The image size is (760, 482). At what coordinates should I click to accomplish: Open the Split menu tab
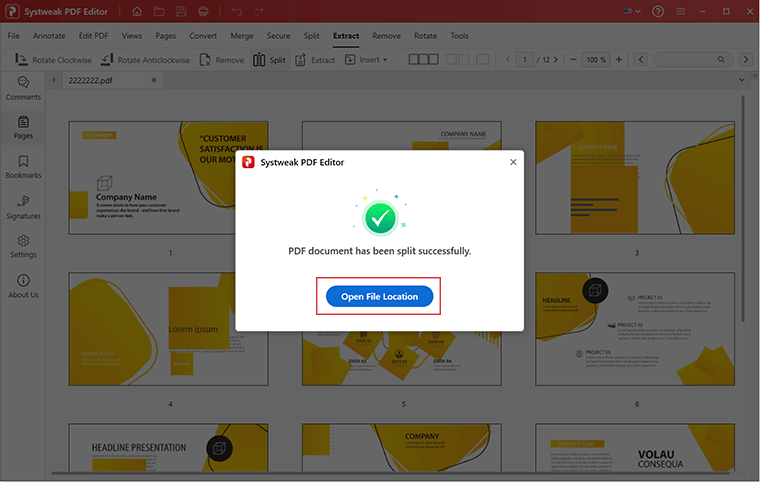[311, 36]
